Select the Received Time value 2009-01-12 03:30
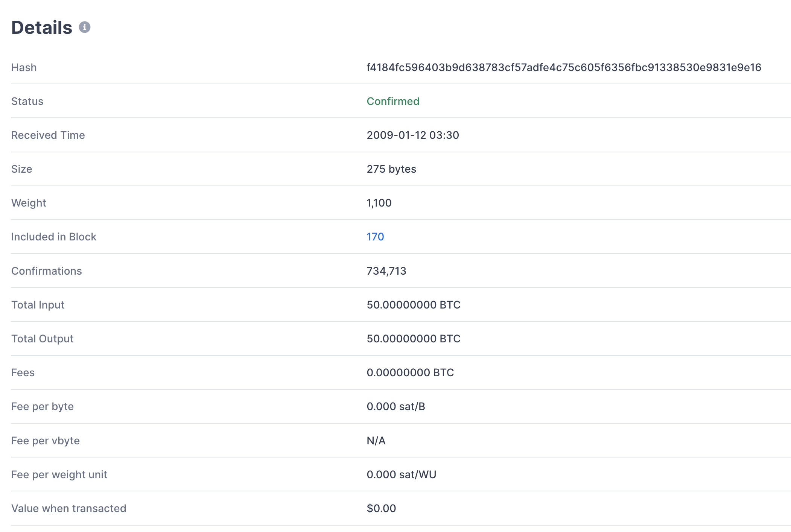The width and height of the screenshot is (791, 532). coord(413,135)
